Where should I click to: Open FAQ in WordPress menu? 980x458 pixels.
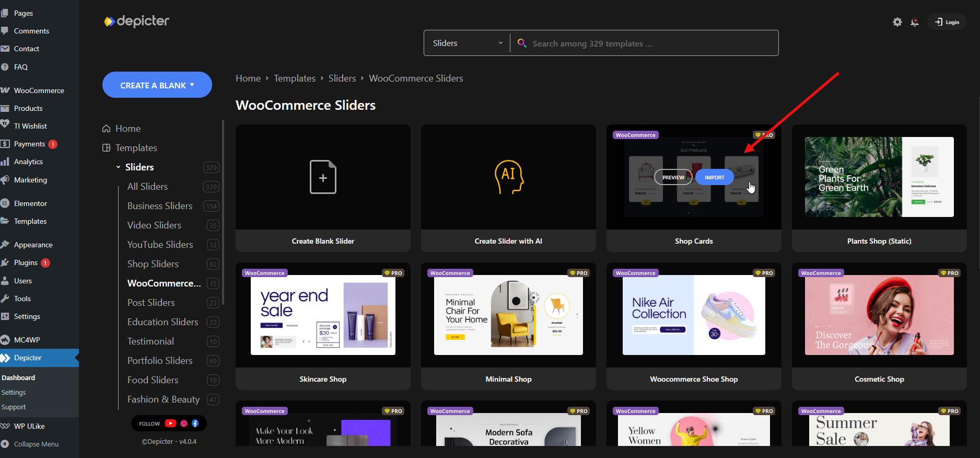click(21, 67)
